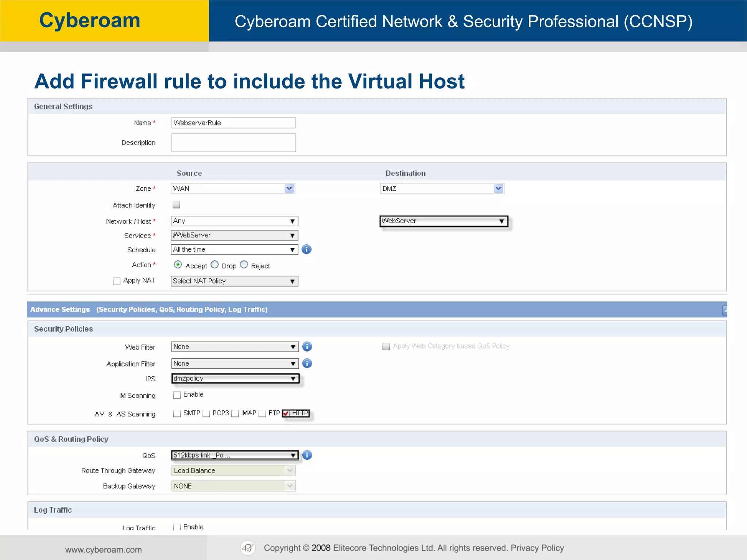This screenshot has height=560, width=747.
Task: Click info icon beside Application Filter dropdown
Action: point(307,363)
